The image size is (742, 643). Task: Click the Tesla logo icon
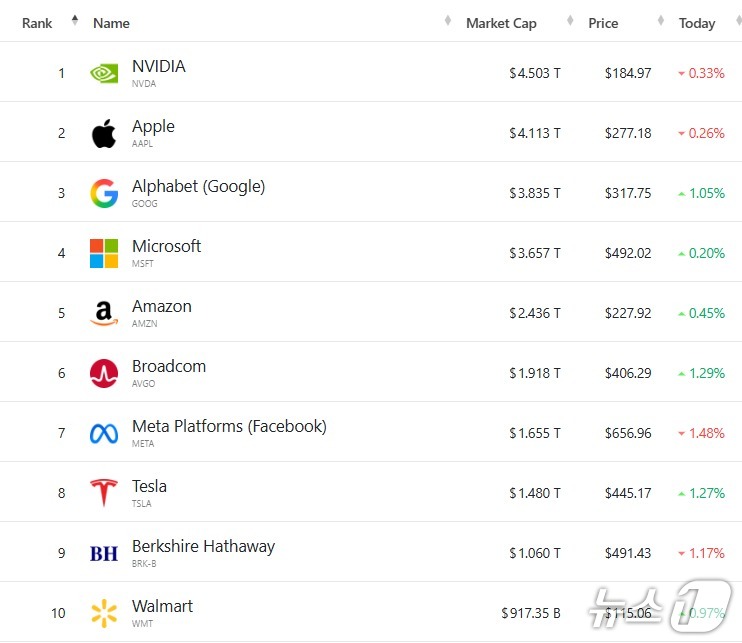(104, 493)
